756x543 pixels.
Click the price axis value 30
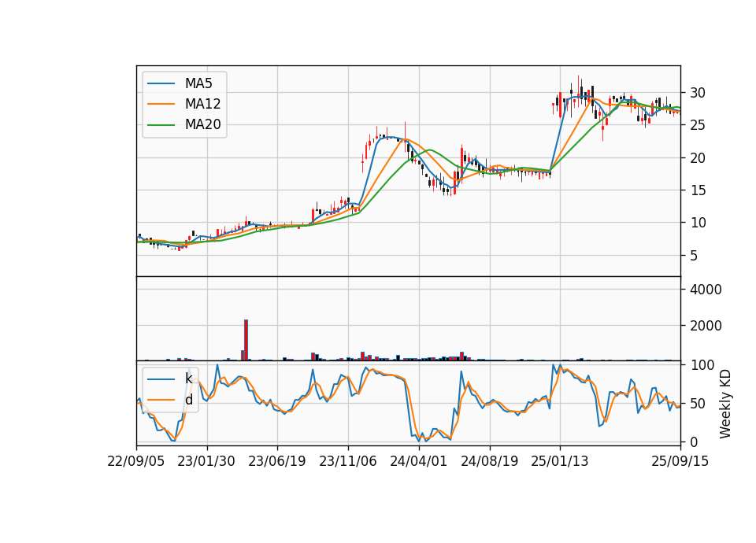pyautogui.click(x=697, y=93)
